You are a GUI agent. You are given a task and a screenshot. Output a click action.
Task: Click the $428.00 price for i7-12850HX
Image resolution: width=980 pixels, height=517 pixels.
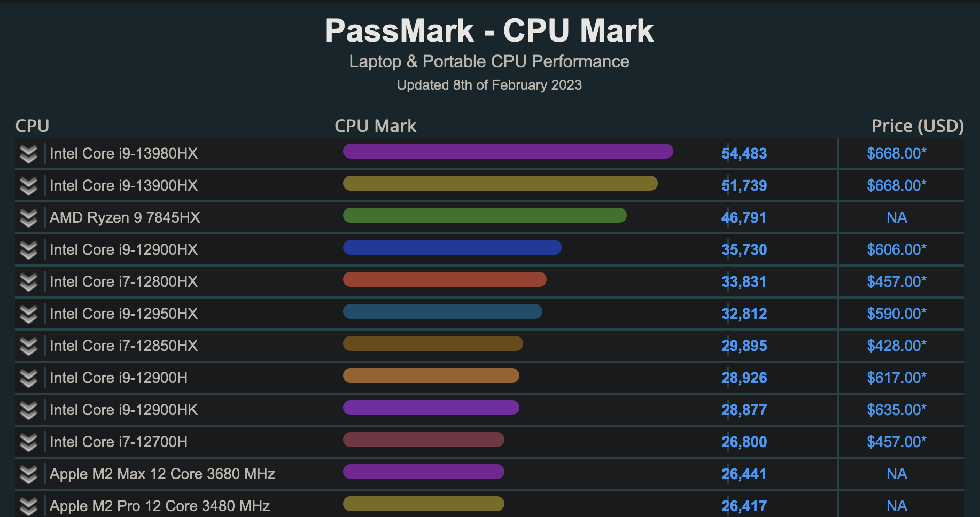(x=896, y=346)
